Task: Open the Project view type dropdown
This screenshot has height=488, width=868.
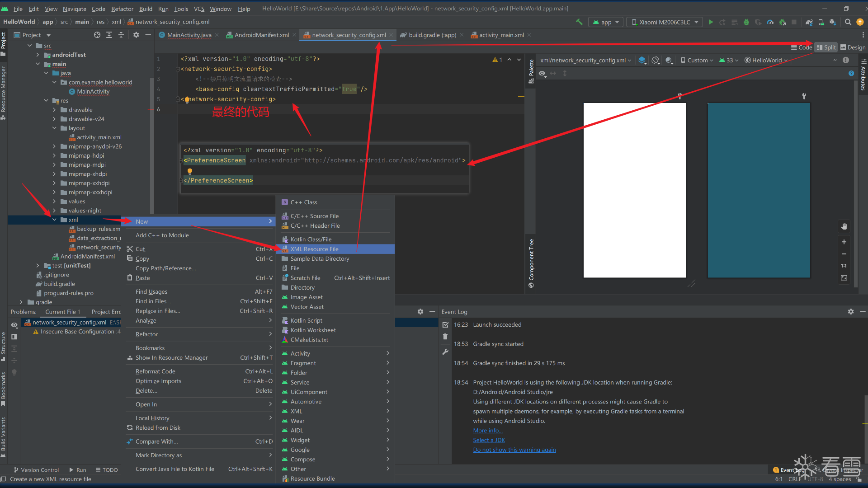Action: [32, 35]
